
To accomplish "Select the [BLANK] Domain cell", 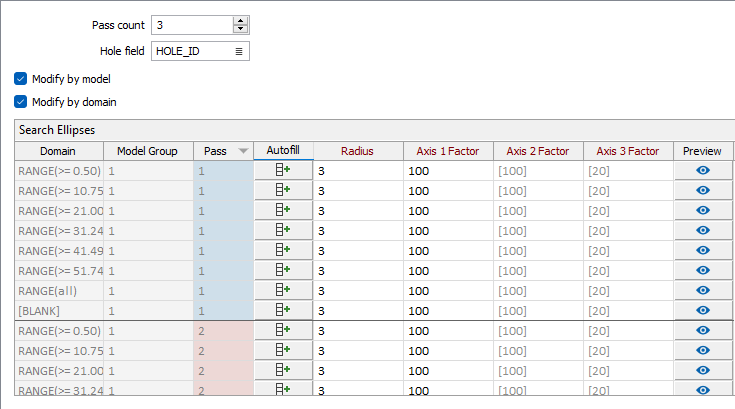I will pyautogui.click(x=59, y=311).
